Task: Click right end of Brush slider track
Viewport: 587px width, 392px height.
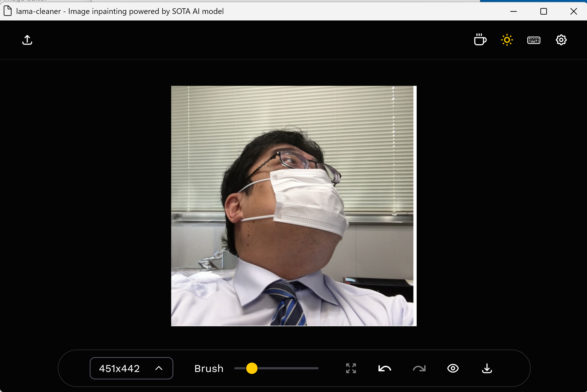Action: 317,368
